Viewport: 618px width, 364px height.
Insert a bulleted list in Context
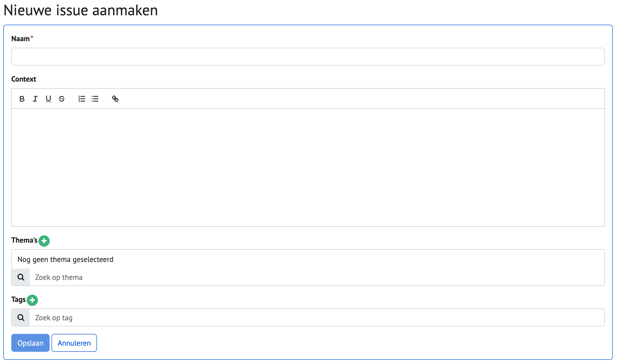(x=95, y=99)
